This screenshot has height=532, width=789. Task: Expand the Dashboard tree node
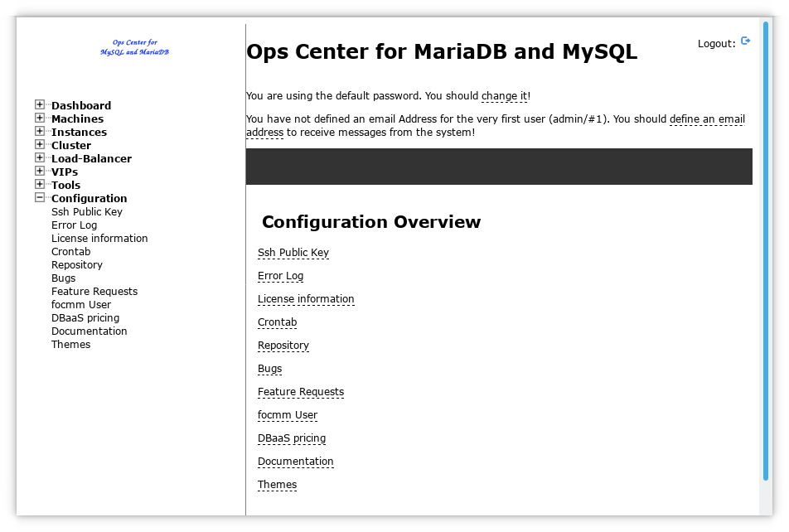(x=39, y=104)
